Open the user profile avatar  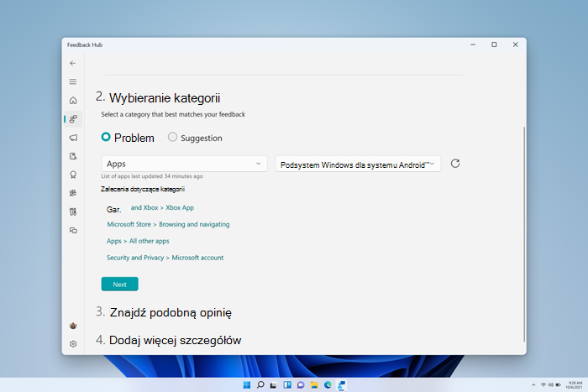point(73,326)
